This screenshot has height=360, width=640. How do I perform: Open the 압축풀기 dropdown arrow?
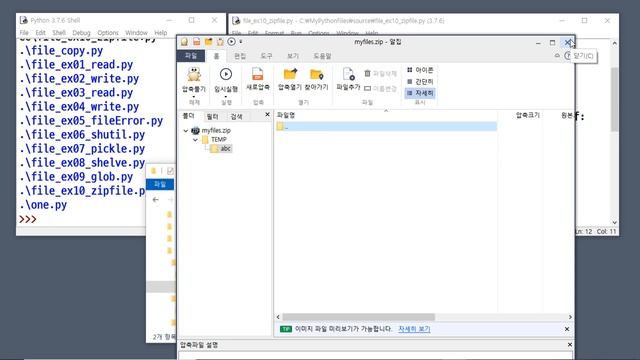[194, 97]
